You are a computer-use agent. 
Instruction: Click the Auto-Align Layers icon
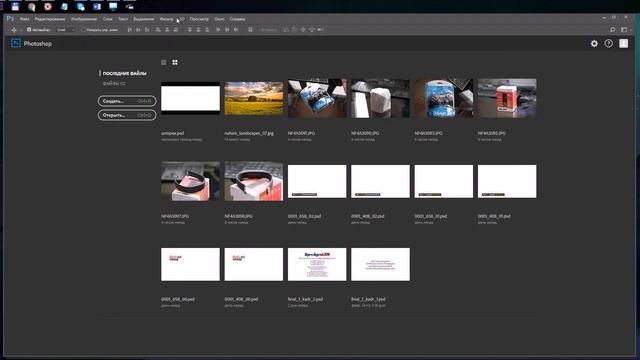coord(250,30)
